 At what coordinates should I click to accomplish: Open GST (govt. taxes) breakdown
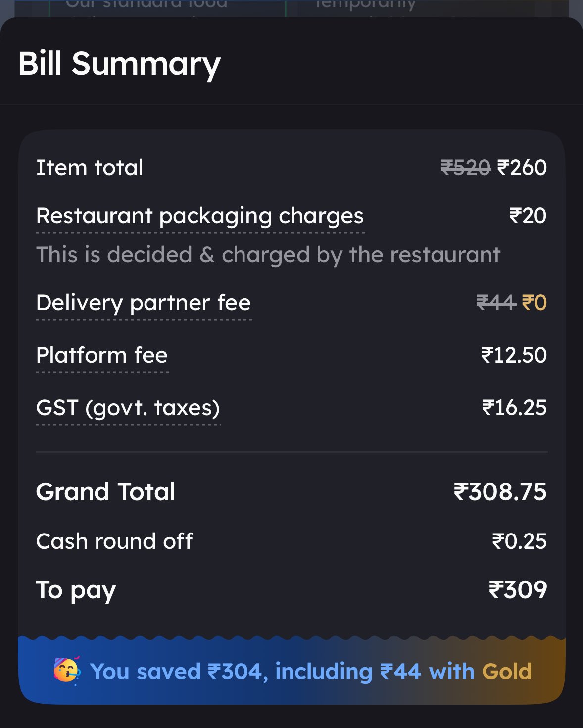128,408
